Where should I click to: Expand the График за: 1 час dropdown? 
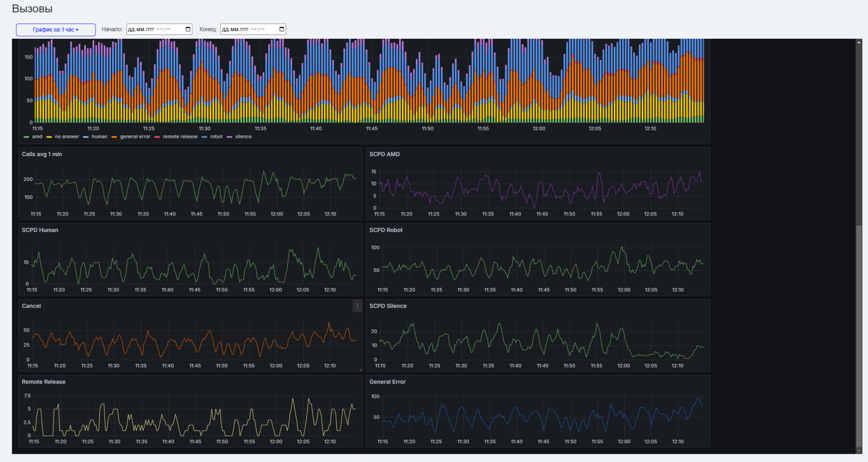click(56, 30)
